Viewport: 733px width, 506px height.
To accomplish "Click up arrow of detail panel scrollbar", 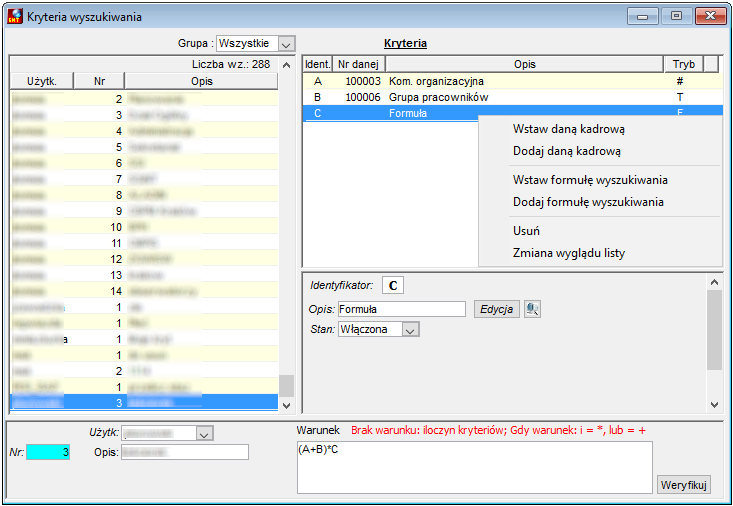I will click(x=714, y=282).
